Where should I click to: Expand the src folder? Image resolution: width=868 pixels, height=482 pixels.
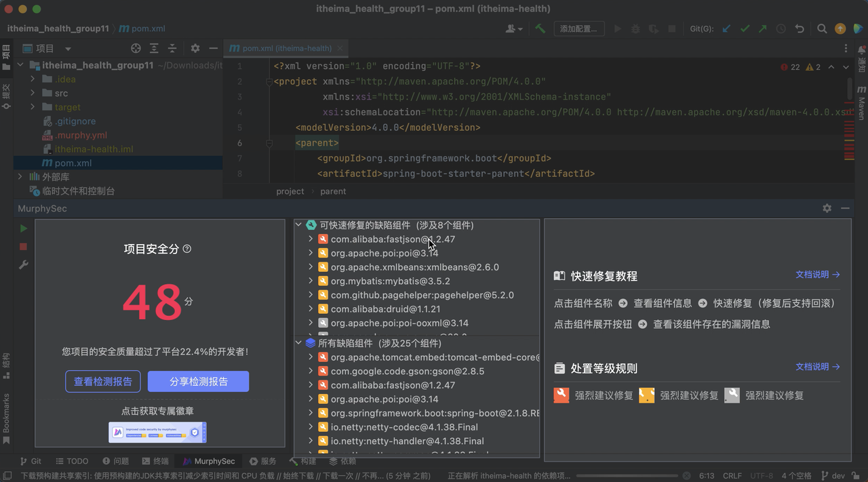pyautogui.click(x=33, y=93)
